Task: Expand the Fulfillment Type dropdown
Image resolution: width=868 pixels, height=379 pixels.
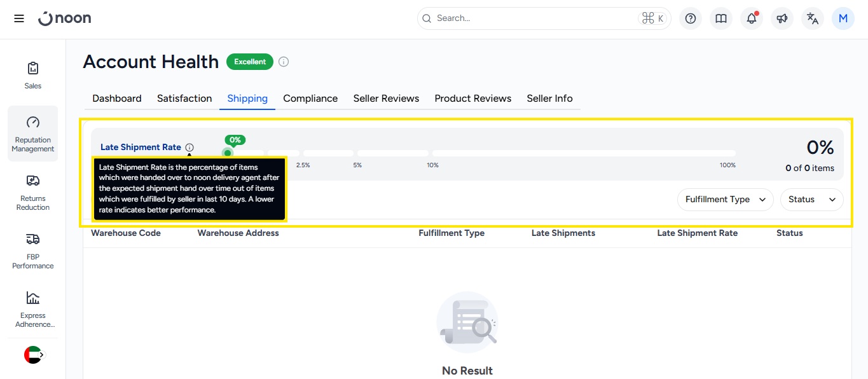Action: [725, 200]
